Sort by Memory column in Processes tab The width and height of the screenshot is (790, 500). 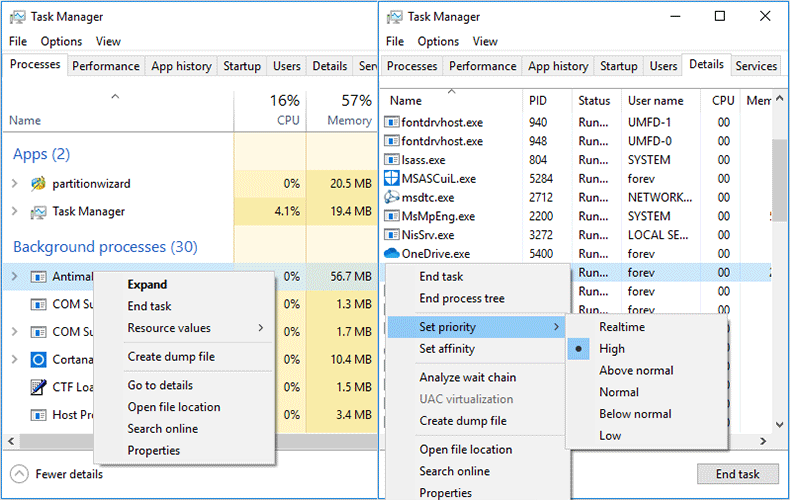342,110
